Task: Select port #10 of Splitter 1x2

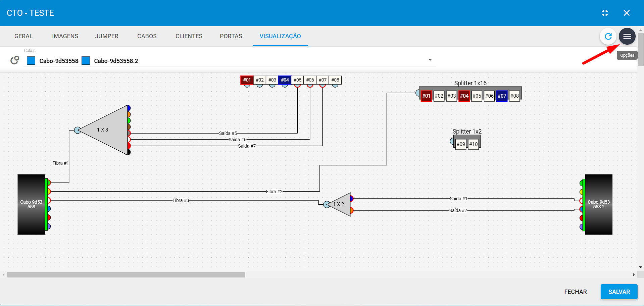Action: pos(474,144)
